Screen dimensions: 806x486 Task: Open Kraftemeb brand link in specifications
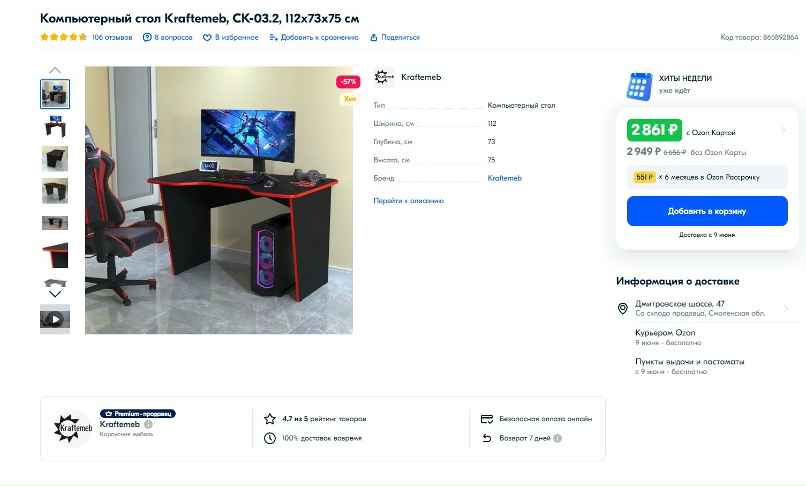(504, 178)
